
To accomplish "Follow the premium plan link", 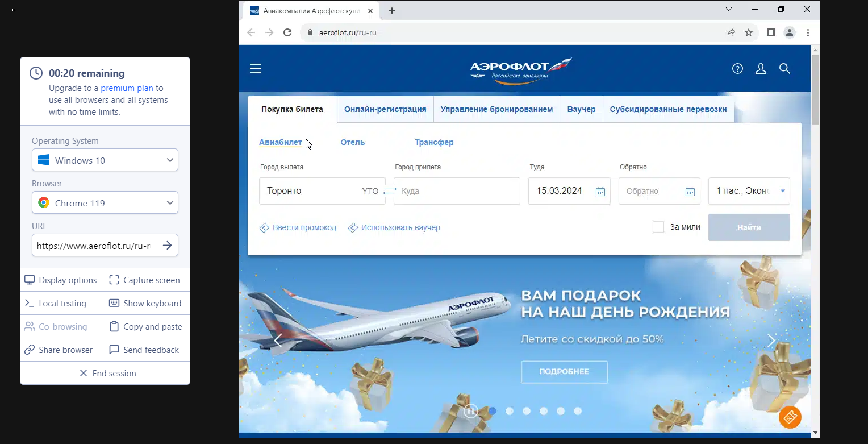I will (127, 88).
